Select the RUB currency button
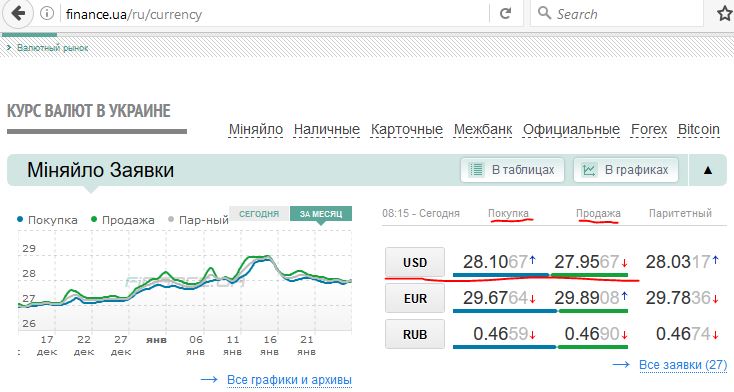This screenshot has height=392, width=734. coord(415,334)
